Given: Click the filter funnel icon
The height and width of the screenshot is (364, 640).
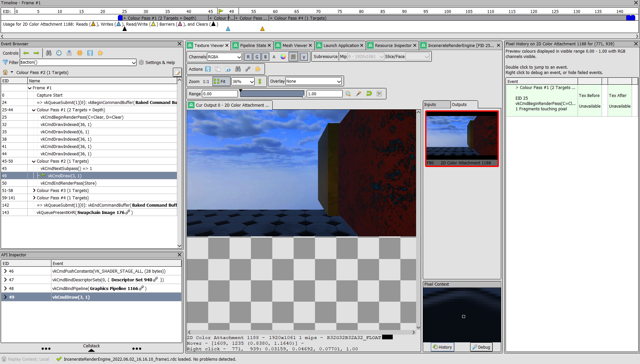Looking at the screenshot, I should [5, 62].
